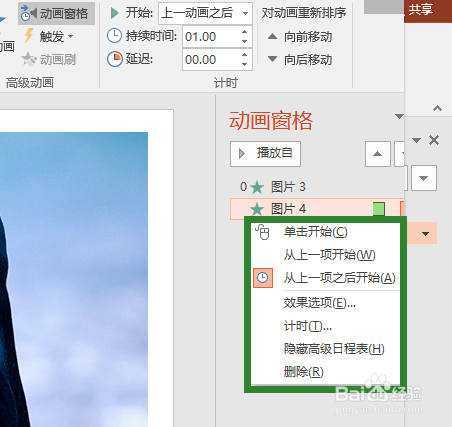Open the 开始 start timing combo box
Screen dimensions: 452x427
[205, 13]
